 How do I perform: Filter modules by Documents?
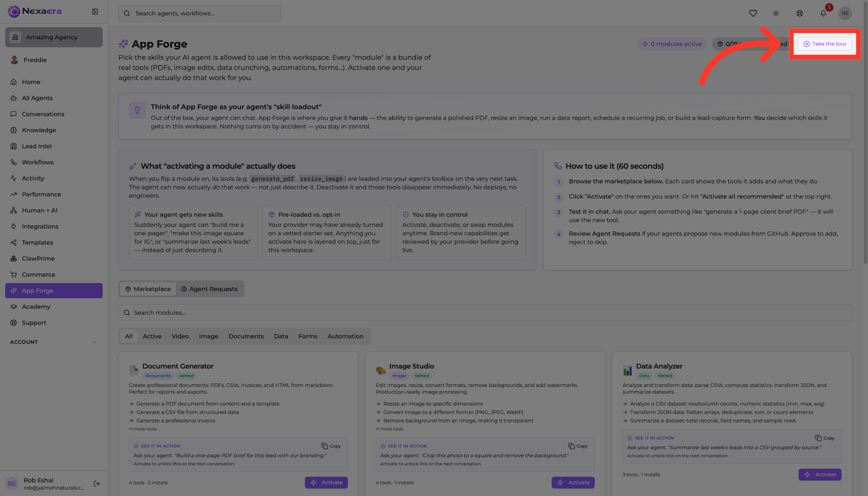(x=246, y=336)
